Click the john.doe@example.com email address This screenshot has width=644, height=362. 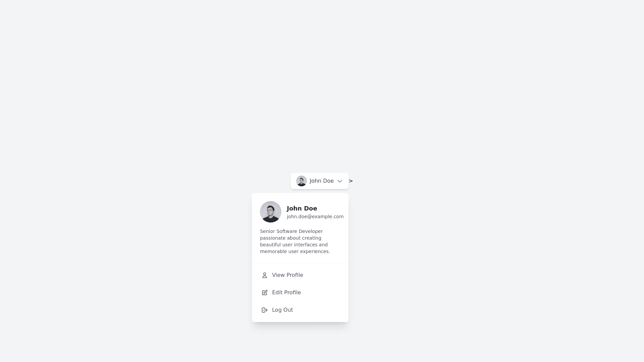[x=315, y=217]
